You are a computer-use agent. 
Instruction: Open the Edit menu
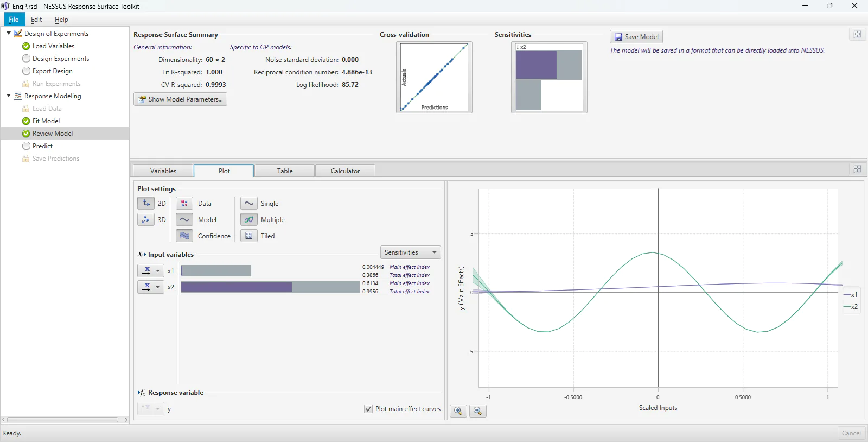(36, 20)
